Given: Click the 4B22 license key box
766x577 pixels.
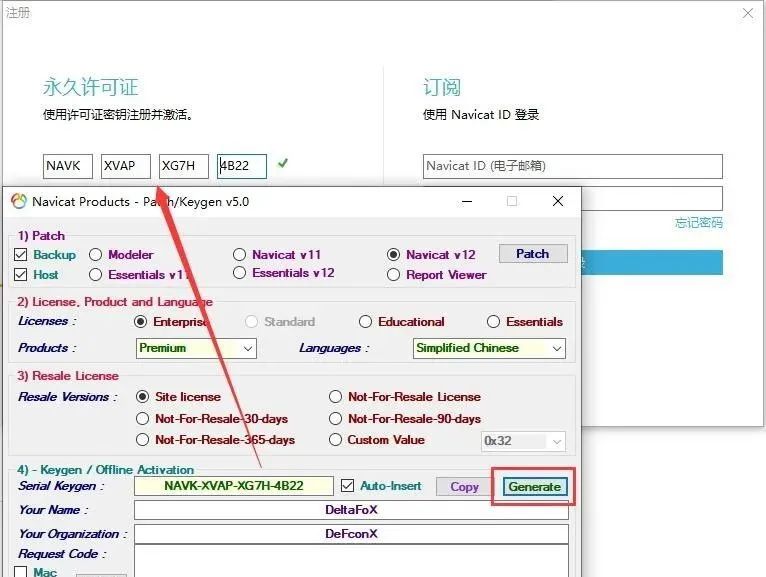Looking at the screenshot, I should (x=242, y=166).
